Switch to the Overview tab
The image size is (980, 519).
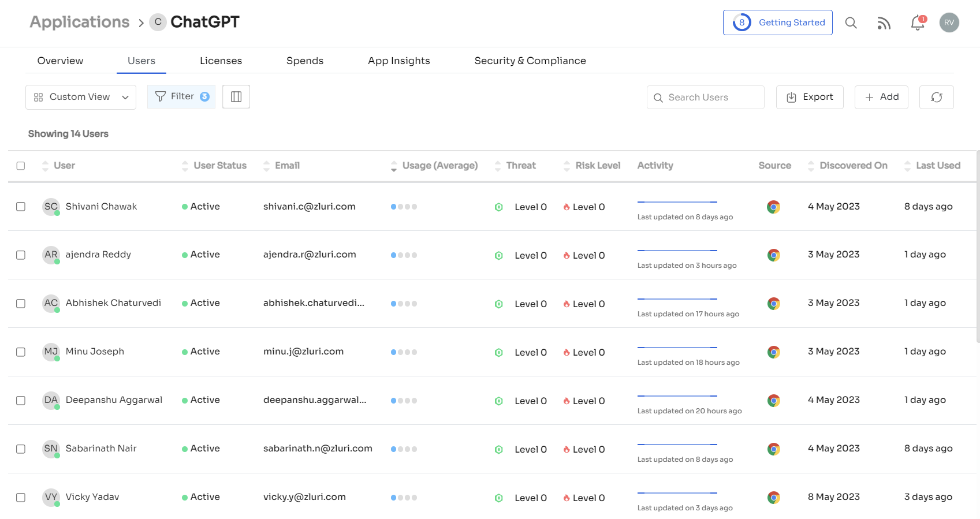[x=60, y=61]
